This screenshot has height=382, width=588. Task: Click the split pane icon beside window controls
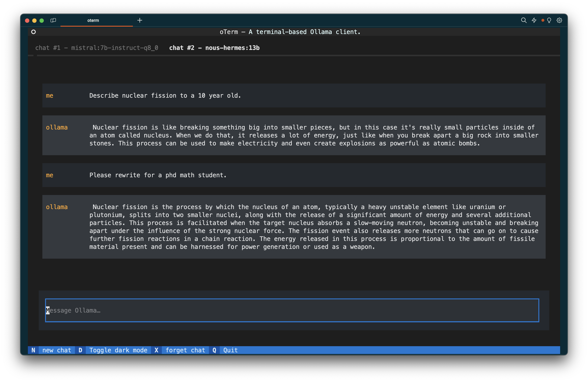pos(53,20)
